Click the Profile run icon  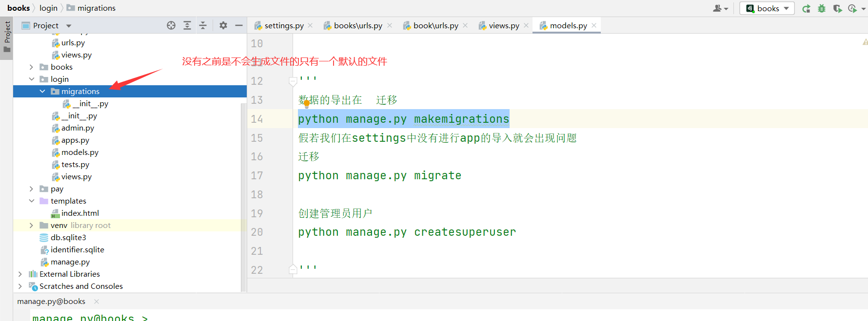pos(853,8)
